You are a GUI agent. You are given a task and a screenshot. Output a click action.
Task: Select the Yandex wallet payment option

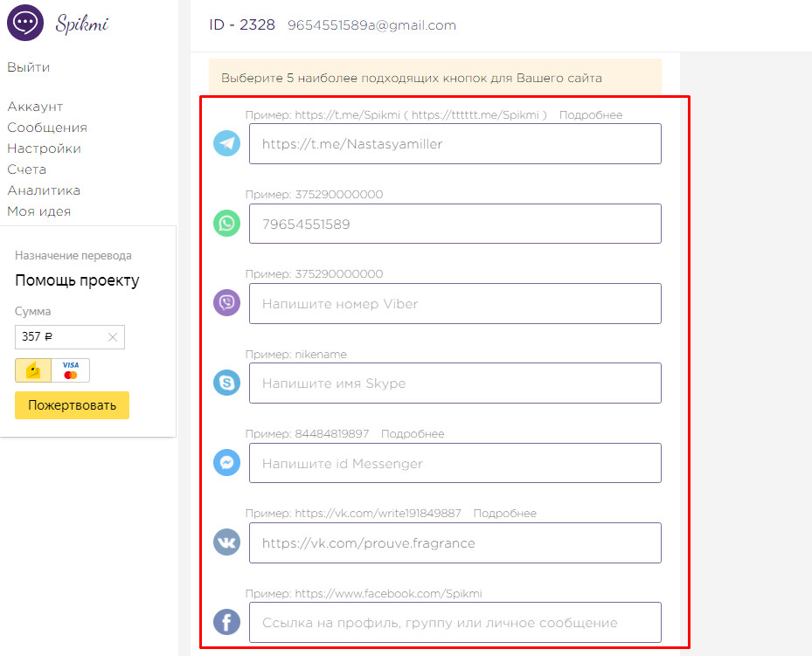33,370
